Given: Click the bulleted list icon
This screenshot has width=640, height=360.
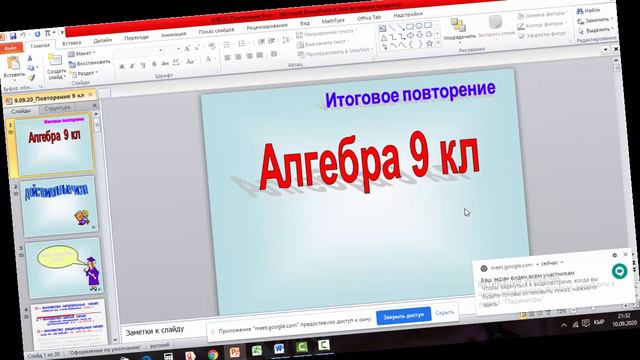Looking at the screenshot, I should tap(227, 44).
